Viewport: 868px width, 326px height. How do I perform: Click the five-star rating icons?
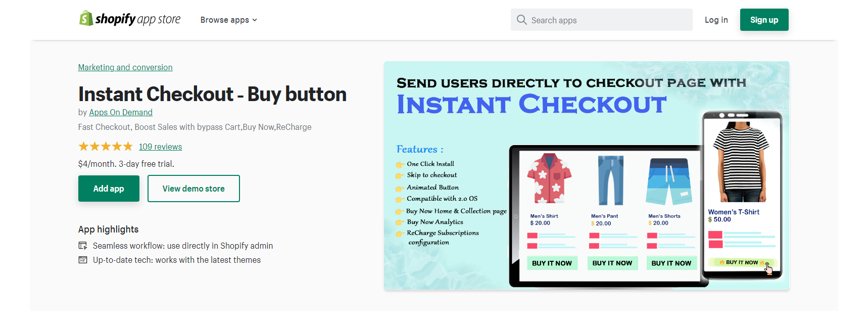105,147
